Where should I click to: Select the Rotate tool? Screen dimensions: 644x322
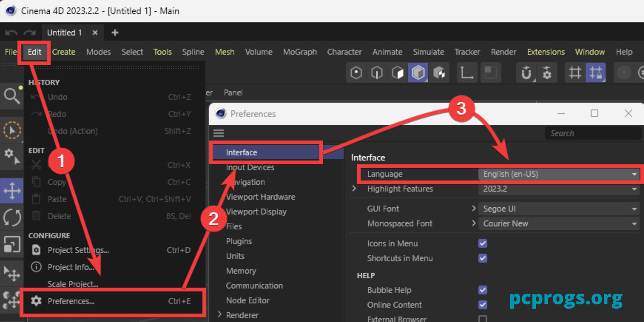coord(12,218)
